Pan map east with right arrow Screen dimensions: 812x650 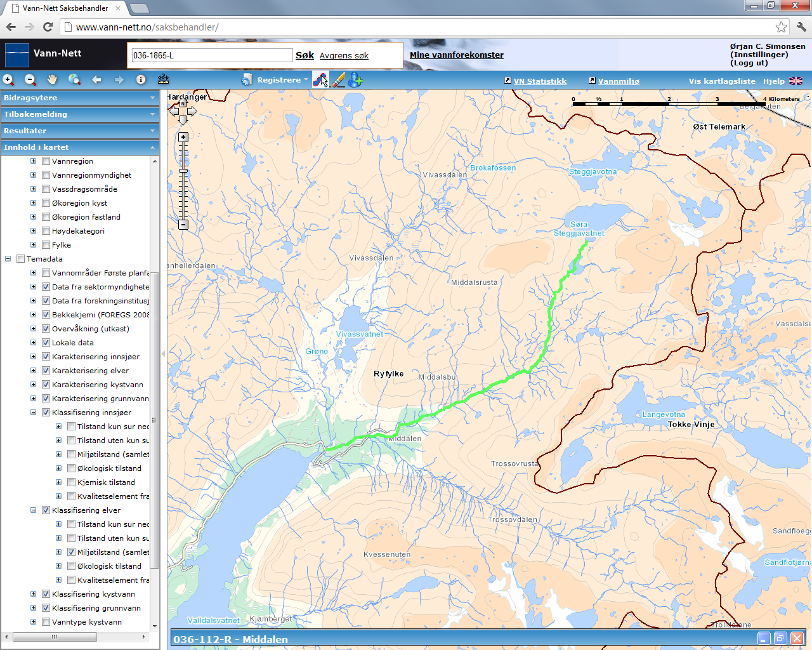click(192, 112)
